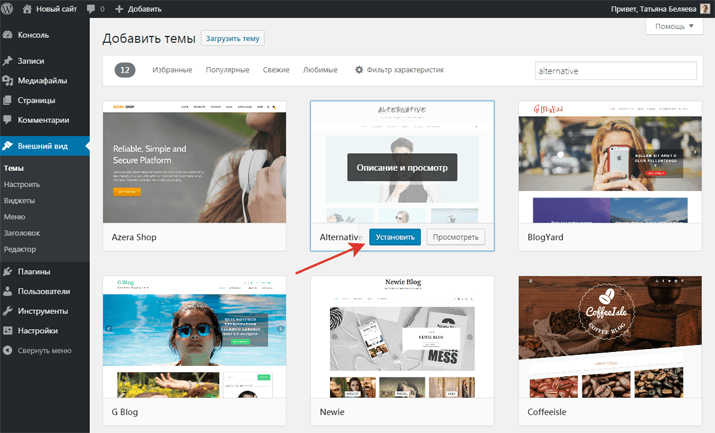Click the user avatar in the top bar
Screen dimensions: 715x433
tap(705, 9)
